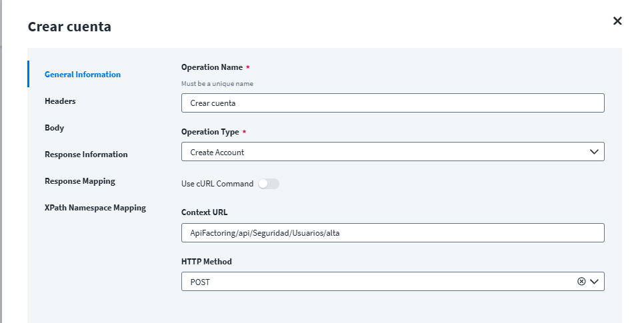
Task: Toggle the Use cURL Command switch
Action: point(269,184)
